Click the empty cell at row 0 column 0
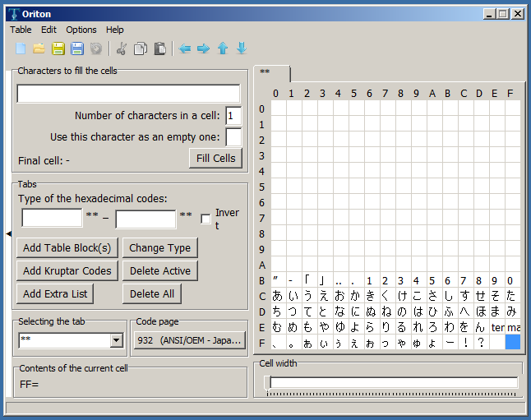The width and height of the screenshot is (531, 420). [279, 108]
